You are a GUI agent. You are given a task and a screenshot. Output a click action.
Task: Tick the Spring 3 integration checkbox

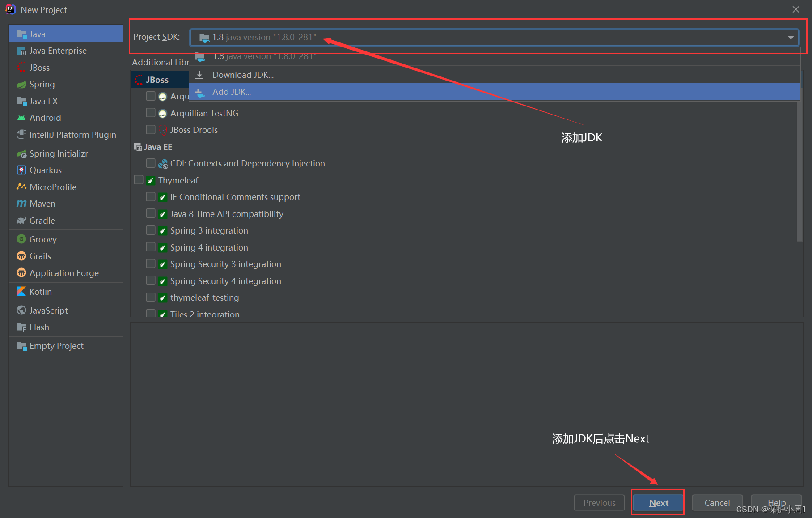[x=151, y=230]
